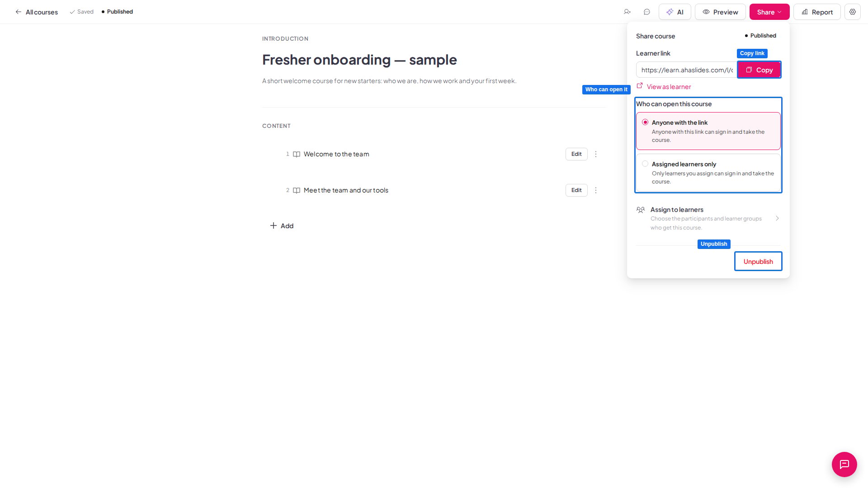Screen dimensions: 868x488
Task: Click the course title Fresher onboarding — sample
Action: pos(359,60)
